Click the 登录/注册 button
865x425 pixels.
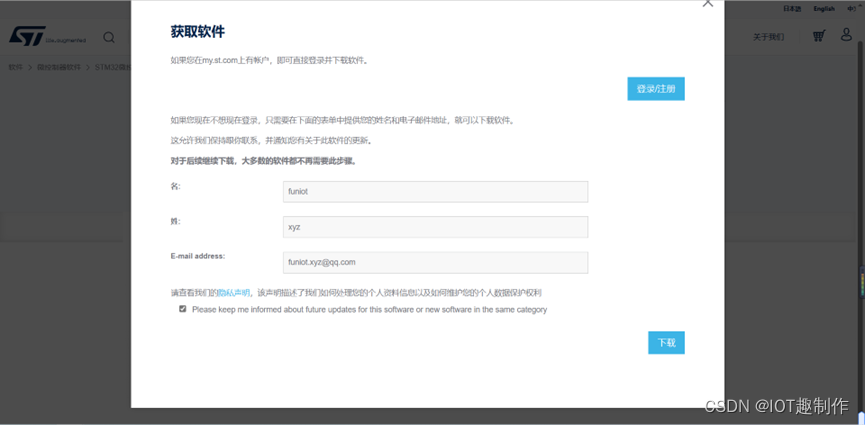point(656,89)
